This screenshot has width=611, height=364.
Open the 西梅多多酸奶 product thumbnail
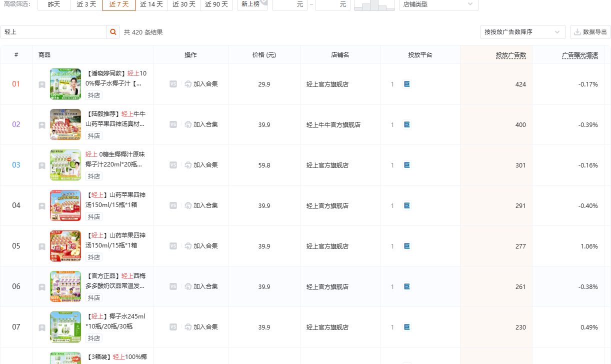(65, 286)
